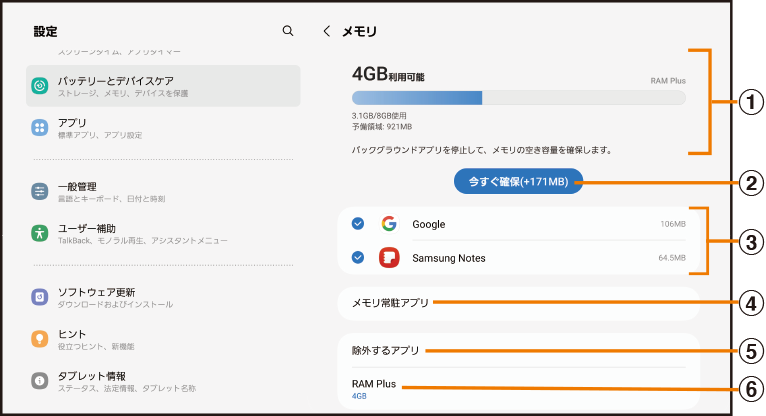This screenshot has width=766, height=416.
Task: Click the ソフトウェア更新 icon
Action: coord(40,297)
